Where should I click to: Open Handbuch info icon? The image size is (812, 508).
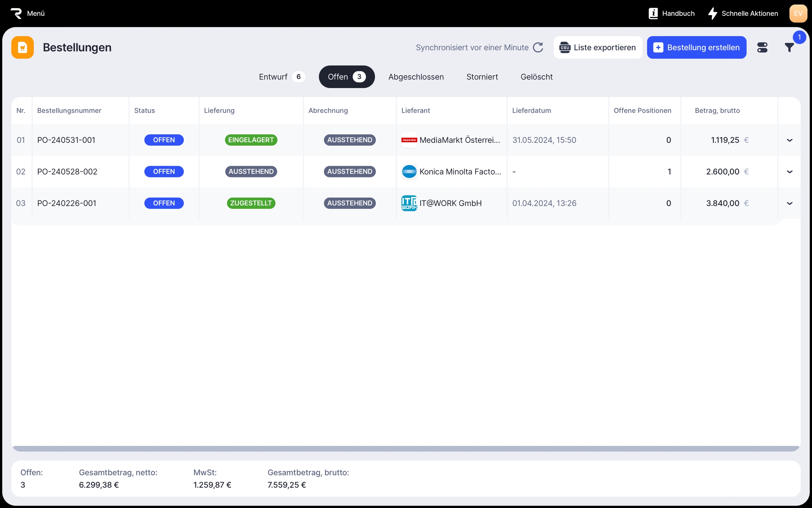(653, 13)
